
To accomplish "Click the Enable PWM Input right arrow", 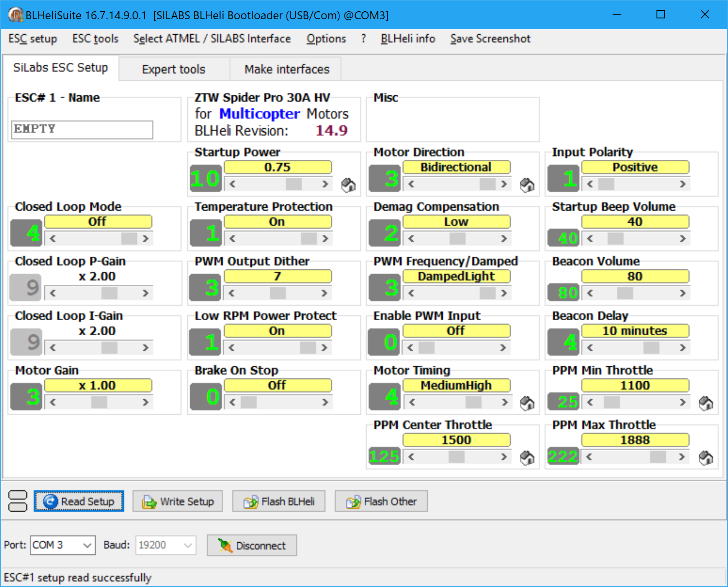I will pyautogui.click(x=503, y=348).
